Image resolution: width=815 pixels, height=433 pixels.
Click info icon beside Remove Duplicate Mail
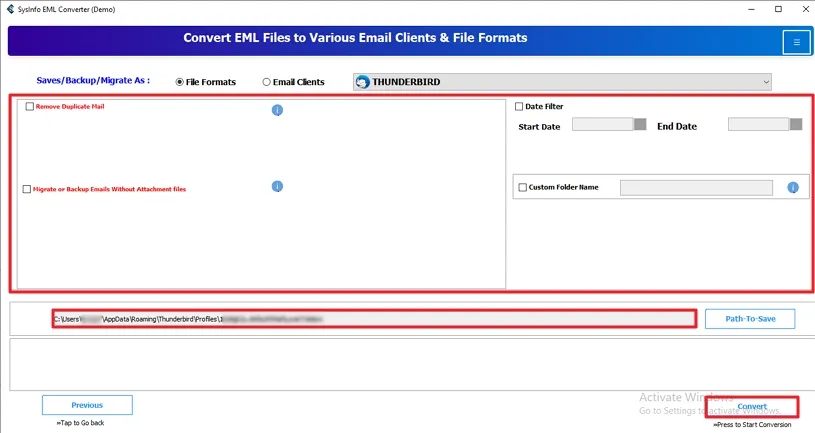(277, 110)
